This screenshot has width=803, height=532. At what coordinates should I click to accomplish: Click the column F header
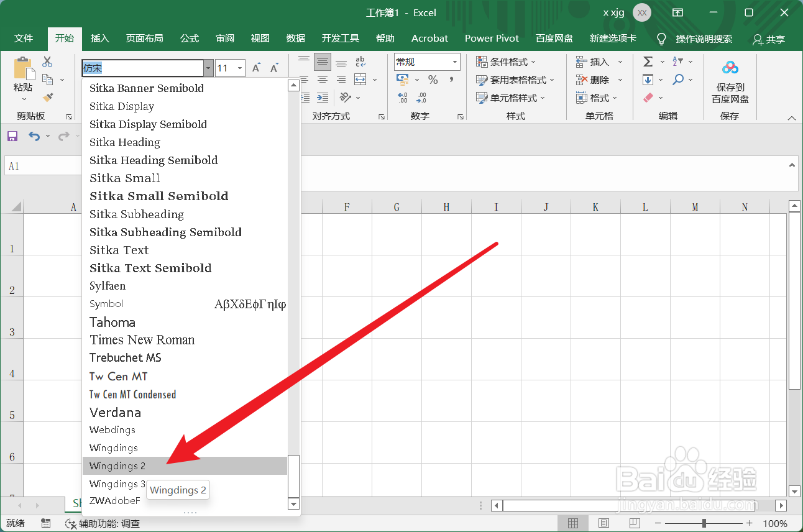[x=347, y=207]
